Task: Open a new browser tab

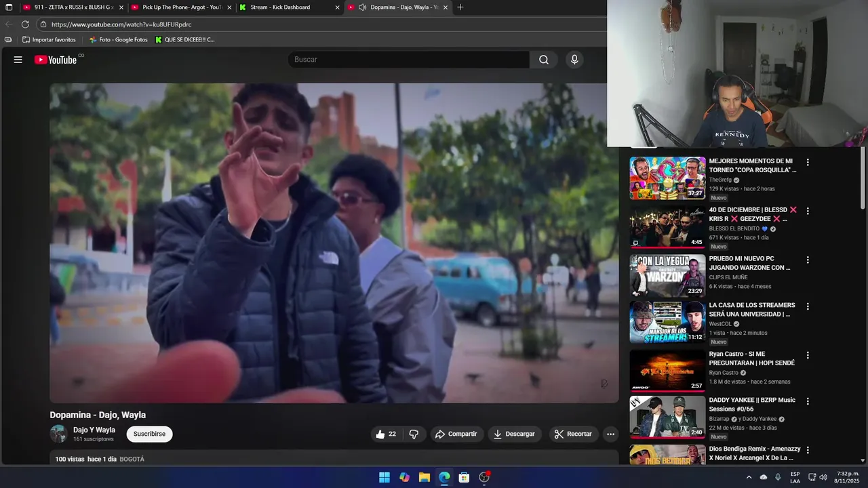Action: pyautogui.click(x=460, y=7)
